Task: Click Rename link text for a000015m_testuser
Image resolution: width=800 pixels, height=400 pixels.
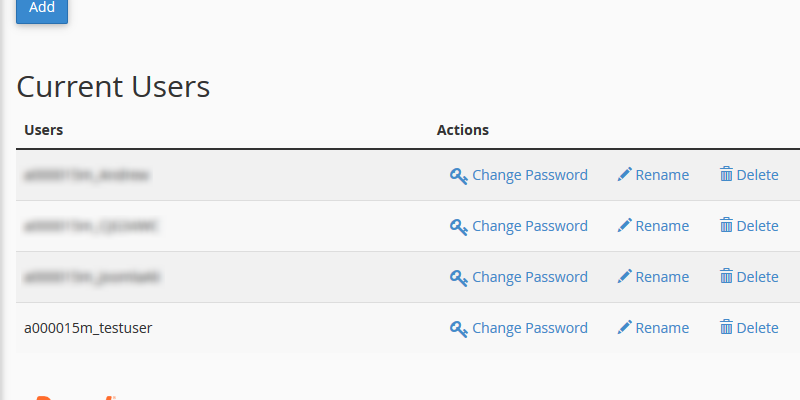Action: click(662, 327)
